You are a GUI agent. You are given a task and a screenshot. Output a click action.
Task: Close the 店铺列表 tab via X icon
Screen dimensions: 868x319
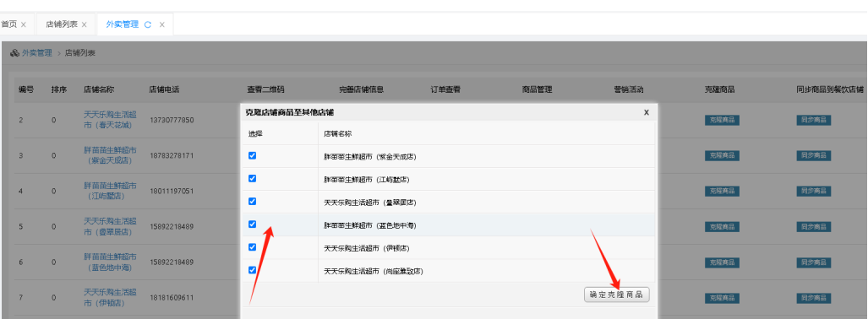85,24
